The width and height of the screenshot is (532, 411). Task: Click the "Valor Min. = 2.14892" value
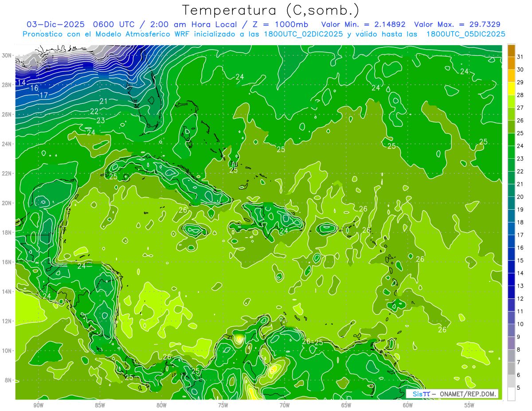click(364, 24)
